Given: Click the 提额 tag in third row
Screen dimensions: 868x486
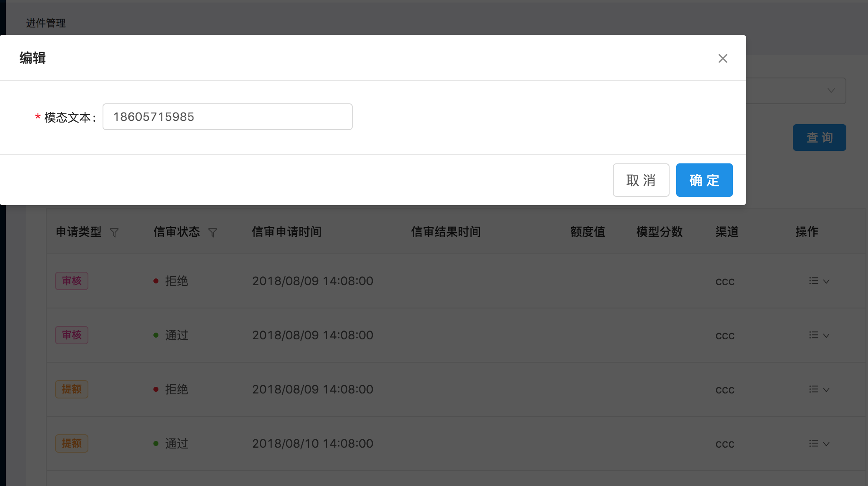Looking at the screenshot, I should [72, 389].
